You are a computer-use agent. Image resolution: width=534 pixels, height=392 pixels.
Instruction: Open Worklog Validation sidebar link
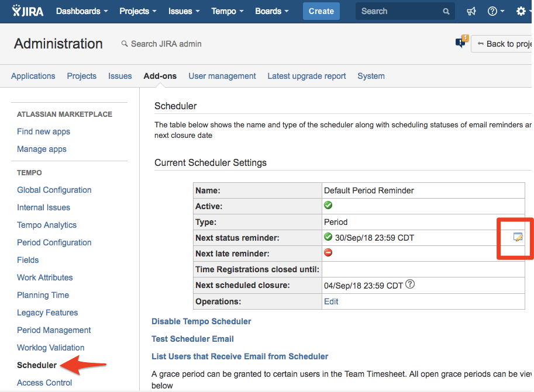pos(51,348)
